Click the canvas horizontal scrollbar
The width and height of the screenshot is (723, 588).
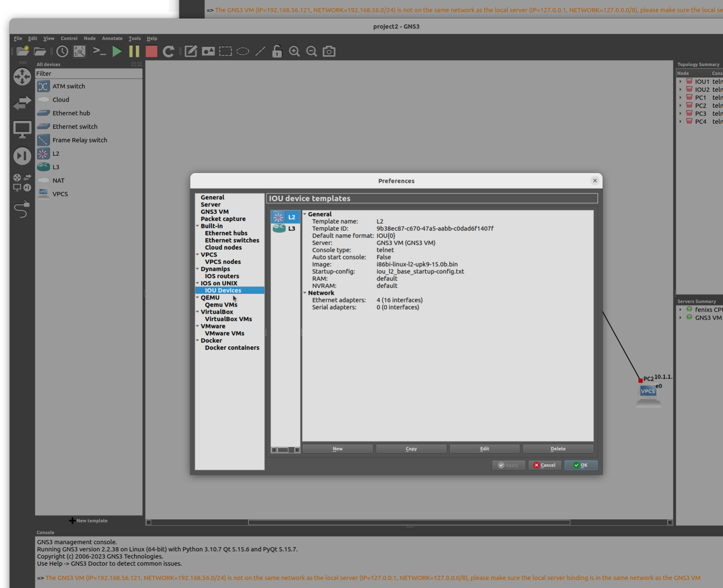(x=409, y=523)
